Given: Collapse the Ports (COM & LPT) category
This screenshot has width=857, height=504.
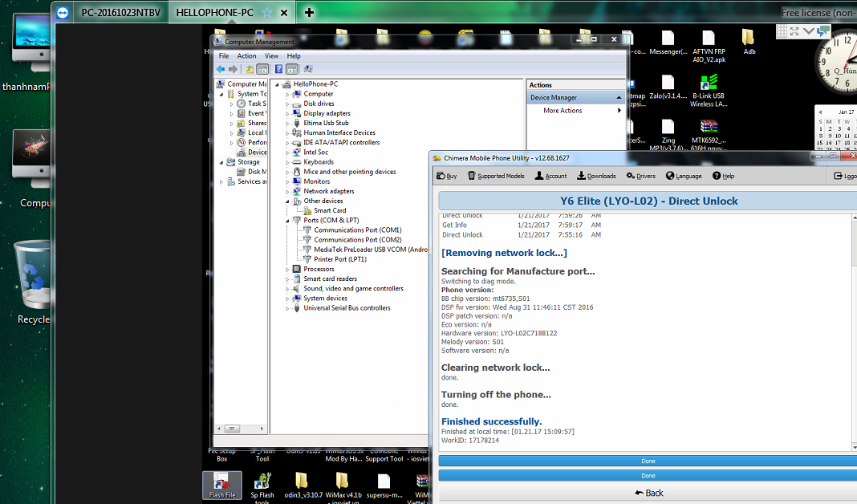Looking at the screenshot, I should [x=287, y=221].
